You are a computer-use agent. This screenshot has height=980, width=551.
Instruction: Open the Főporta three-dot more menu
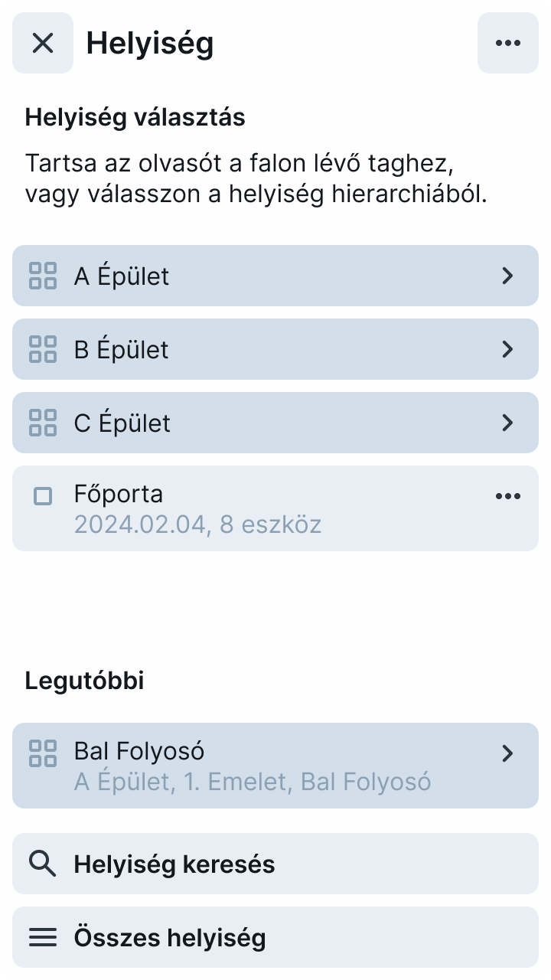coord(508,496)
